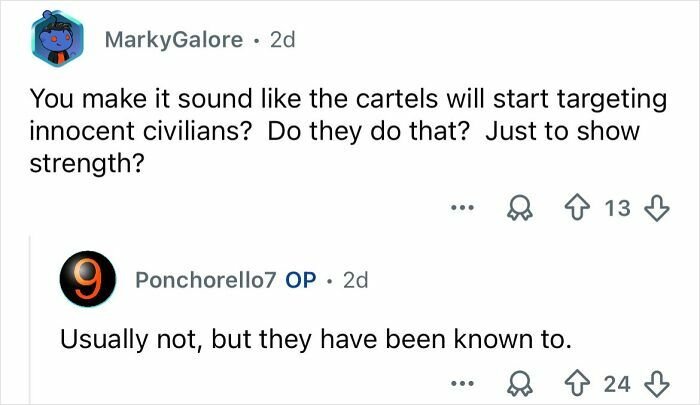Click the 2d timestamp on MarkyGalore's comment
Viewport: 700px width, 405px height.
(276, 40)
